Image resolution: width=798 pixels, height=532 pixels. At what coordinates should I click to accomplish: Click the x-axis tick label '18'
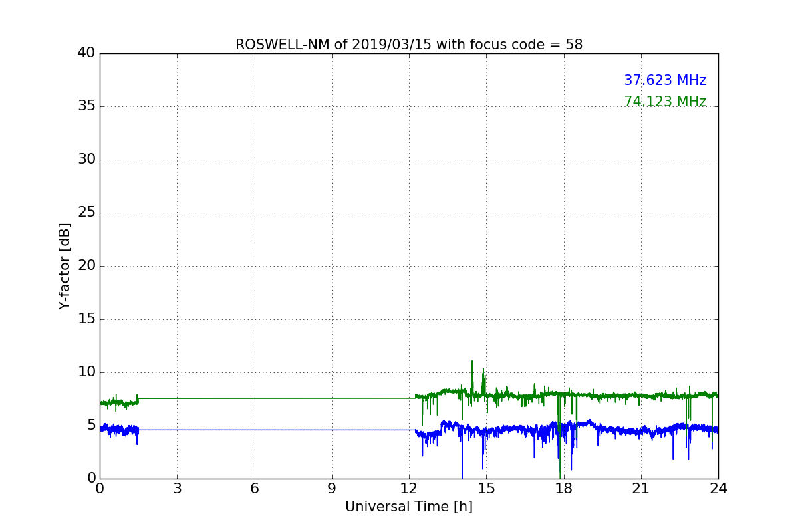point(564,489)
